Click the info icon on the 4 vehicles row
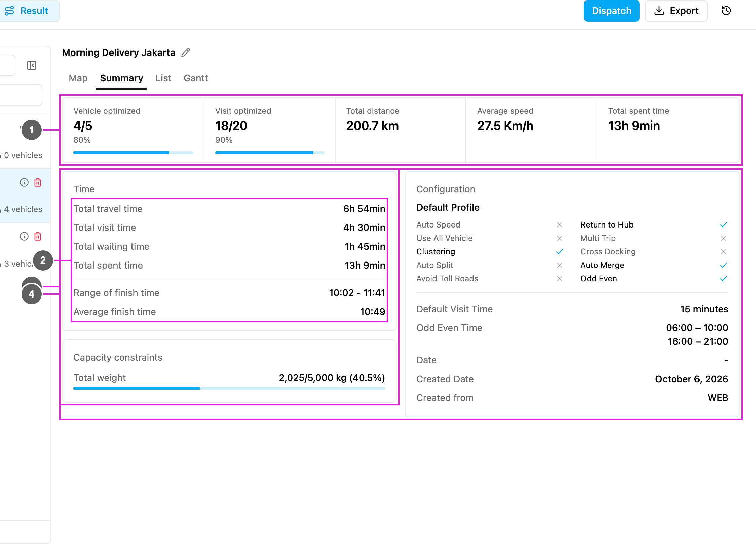Viewport: 756px width, 560px height. [x=24, y=183]
